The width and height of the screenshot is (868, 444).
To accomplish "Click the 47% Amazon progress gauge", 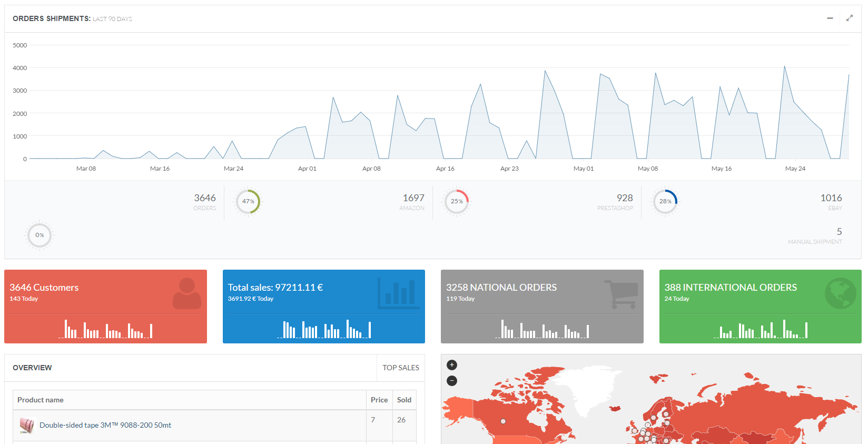I will (248, 201).
